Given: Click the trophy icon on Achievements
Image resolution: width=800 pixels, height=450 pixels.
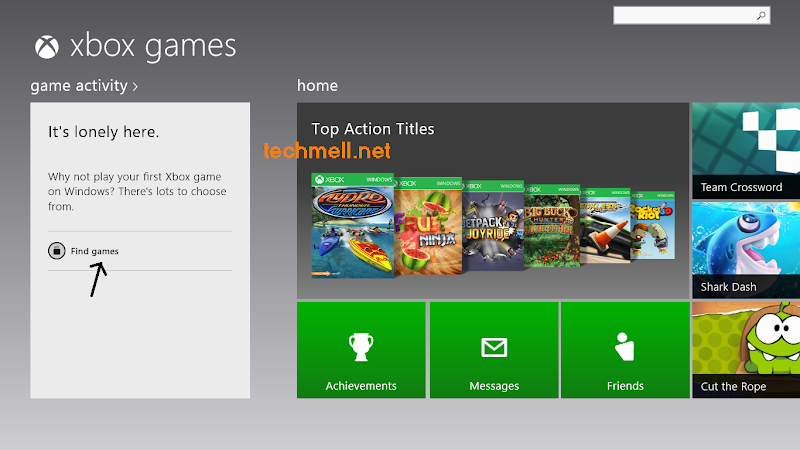Looking at the screenshot, I should coord(361,347).
